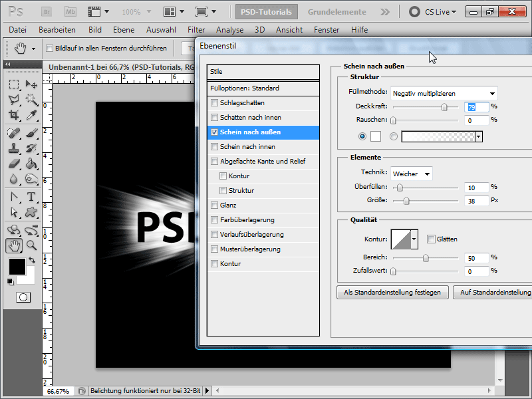Click the Bereich slider handle
Screen dimensions: 532x399
tap(426, 258)
